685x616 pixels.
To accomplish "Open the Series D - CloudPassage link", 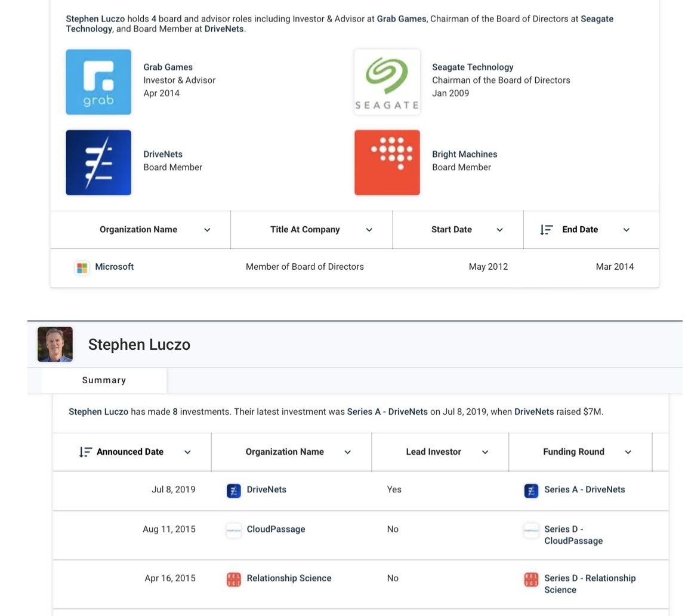I will 573,535.
